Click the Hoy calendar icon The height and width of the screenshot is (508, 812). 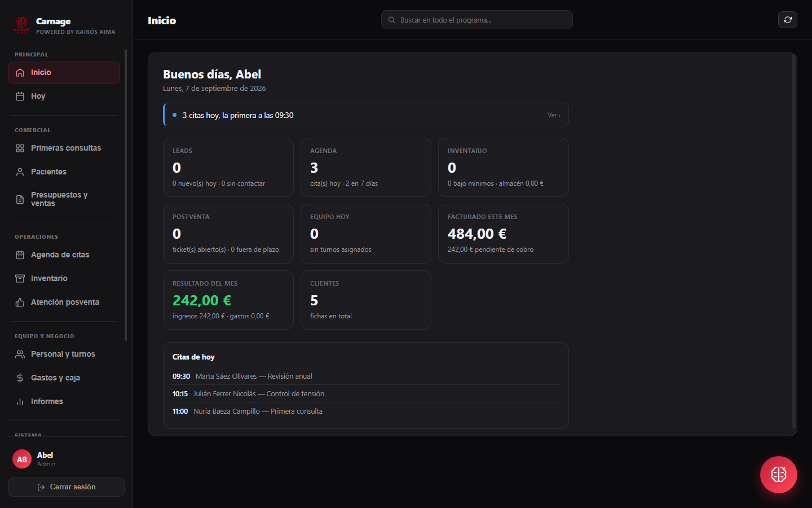click(20, 97)
